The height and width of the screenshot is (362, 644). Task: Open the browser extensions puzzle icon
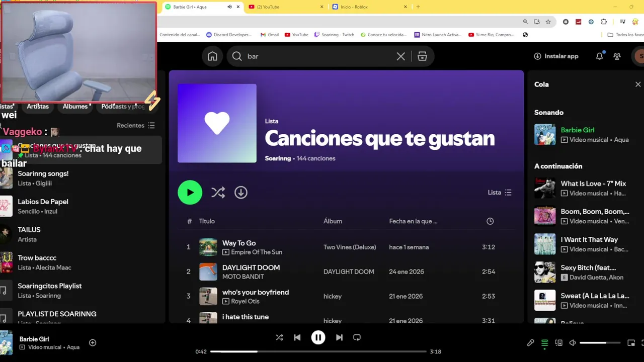click(x=604, y=22)
